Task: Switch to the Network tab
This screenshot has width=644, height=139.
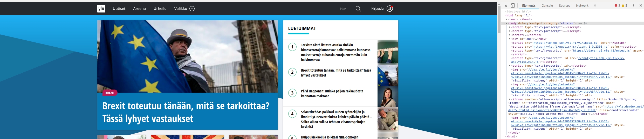Action: [582, 5]
